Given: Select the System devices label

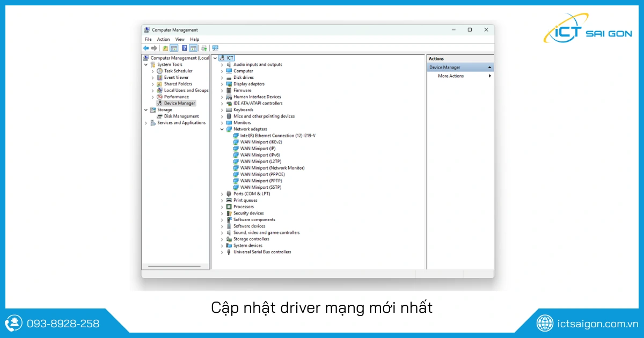Looking at the screenshot, I should coord(248,245).
